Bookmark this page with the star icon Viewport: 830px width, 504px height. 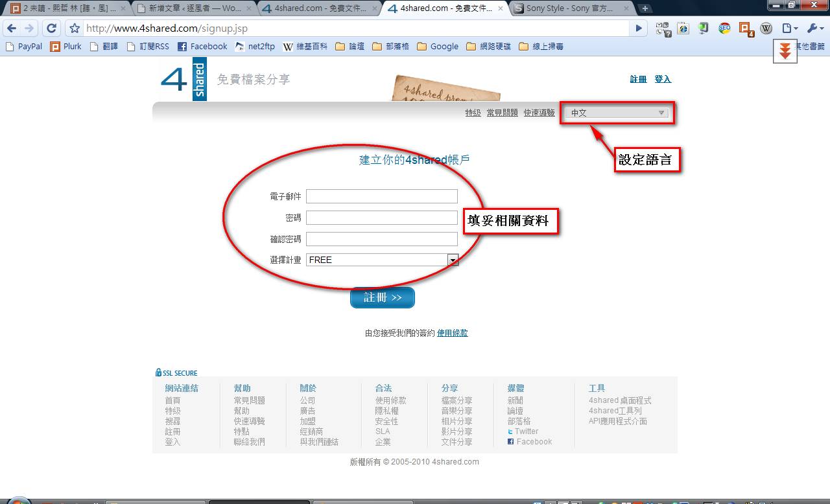pyautogui.click(x=75, y=29)
